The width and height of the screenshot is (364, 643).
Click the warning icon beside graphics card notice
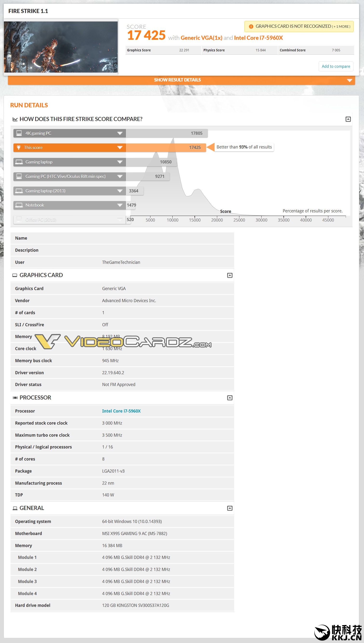[x=251, y=27]
